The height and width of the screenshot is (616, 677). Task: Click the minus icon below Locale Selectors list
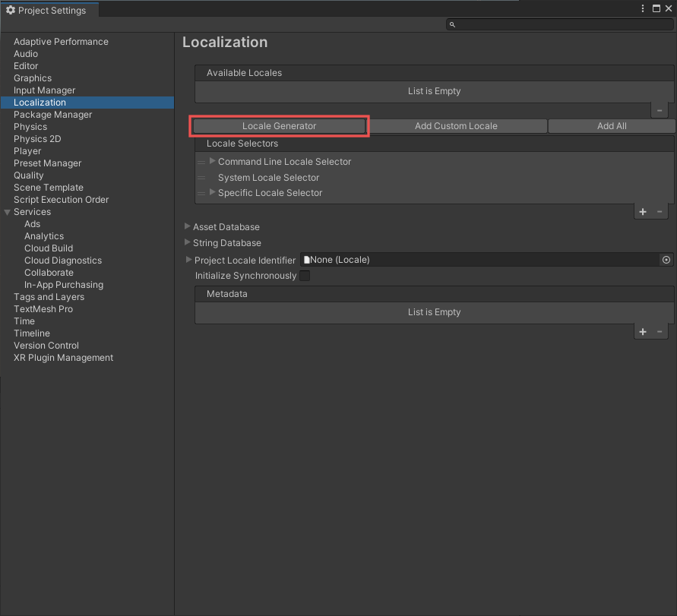659,212
